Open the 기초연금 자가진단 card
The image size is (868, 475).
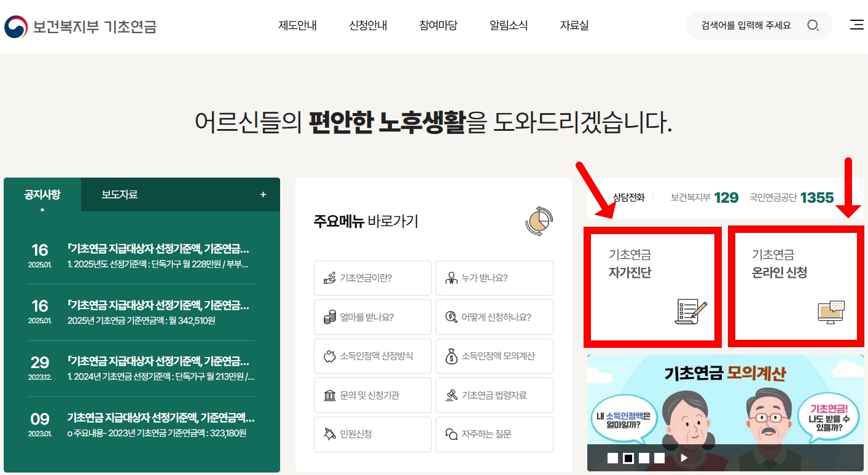coord(653,286)
